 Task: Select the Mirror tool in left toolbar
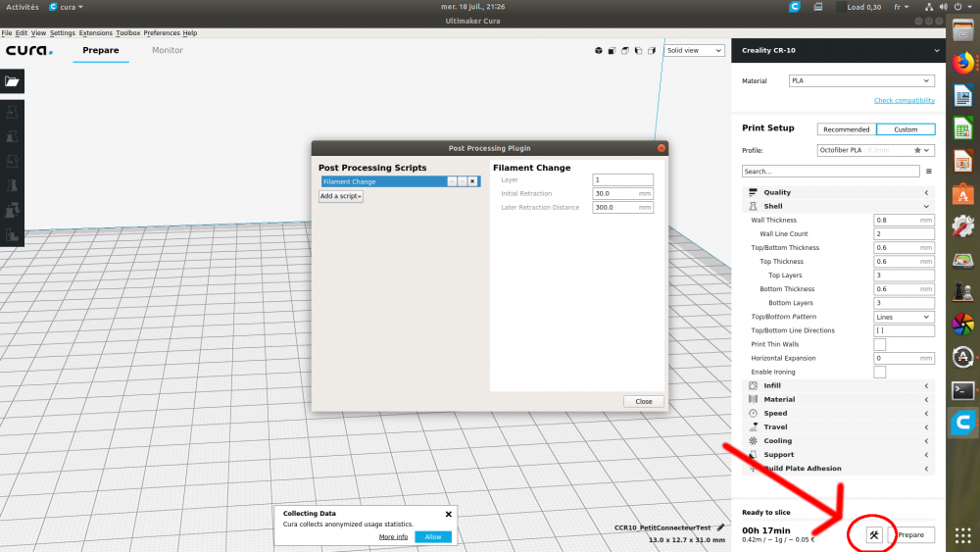(12, 185)
